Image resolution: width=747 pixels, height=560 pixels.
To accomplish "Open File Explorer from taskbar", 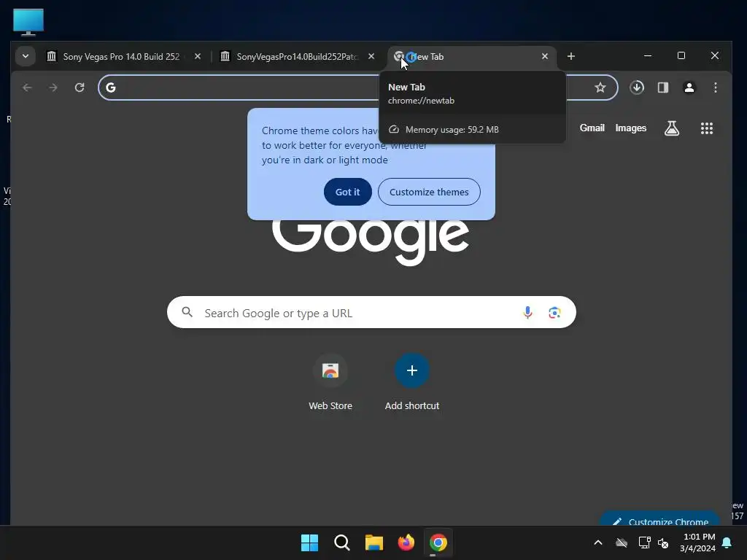I will pos(374,542).
